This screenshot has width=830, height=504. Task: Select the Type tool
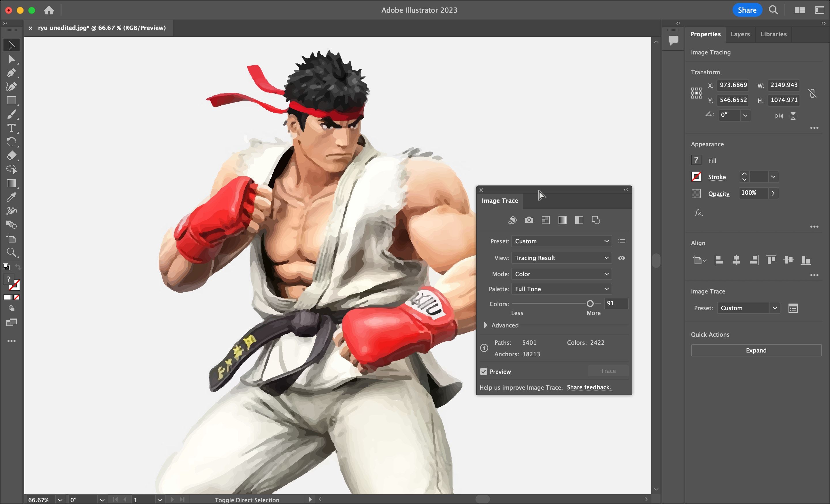click(x=11, y=128)
